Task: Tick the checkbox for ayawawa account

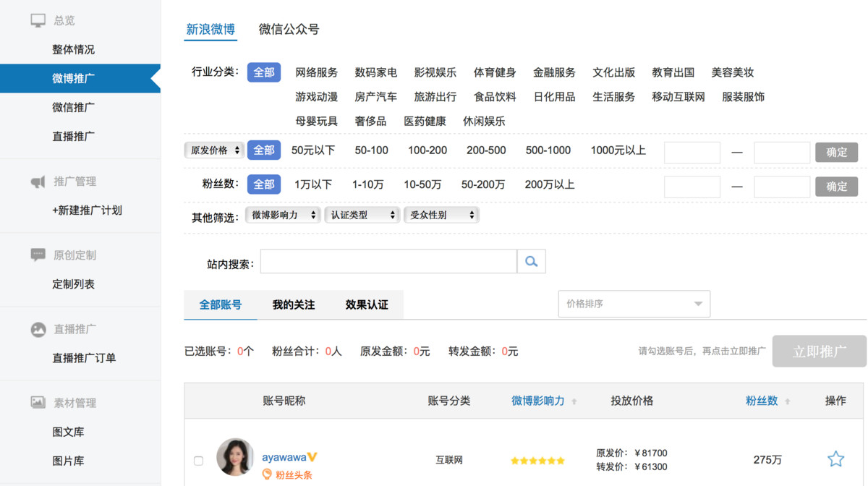Action: 199,461
